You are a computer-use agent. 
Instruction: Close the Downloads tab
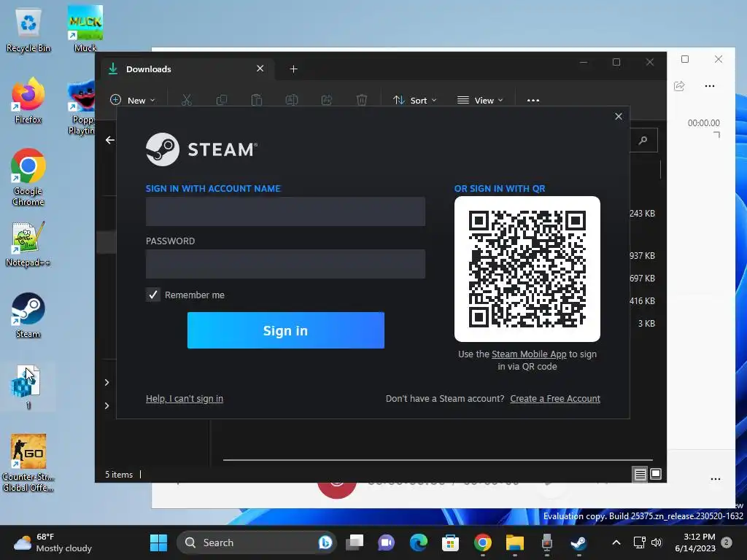(x=260, y=69)
